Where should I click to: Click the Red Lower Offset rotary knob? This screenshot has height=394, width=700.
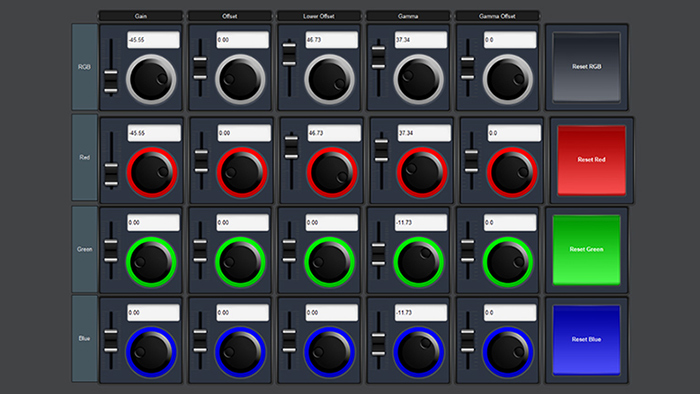(332, 172)
